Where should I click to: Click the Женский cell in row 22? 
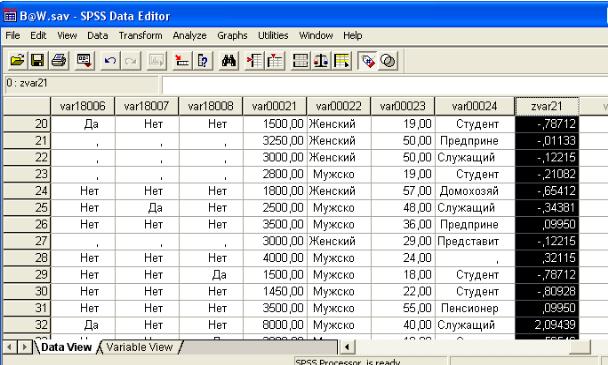pos(339,157)
